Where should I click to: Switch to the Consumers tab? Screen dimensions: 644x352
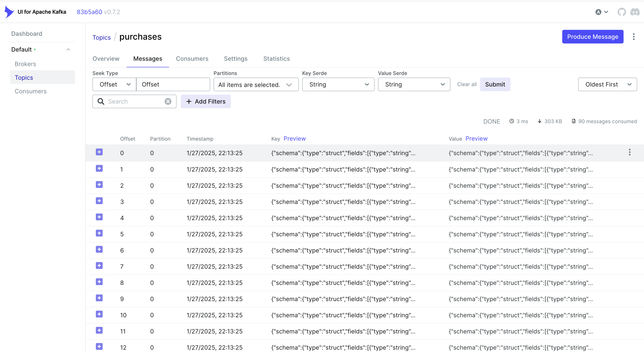pos(192,59)
